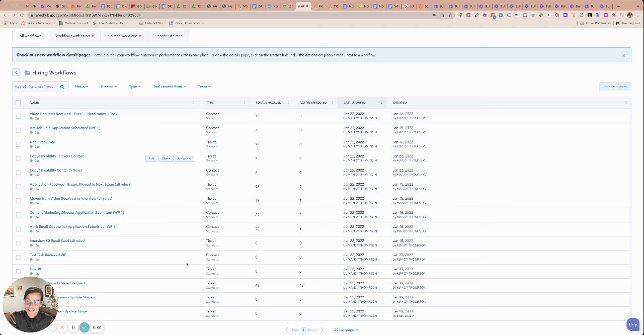This screenshot has height=335, width=644.
Task: Click the browser back arrow
Action: [6, 15]
